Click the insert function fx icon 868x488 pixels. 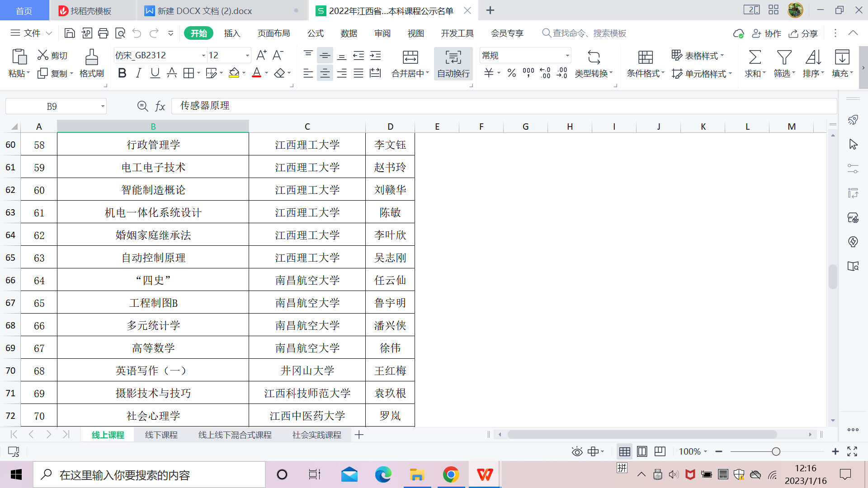point(160,106)
